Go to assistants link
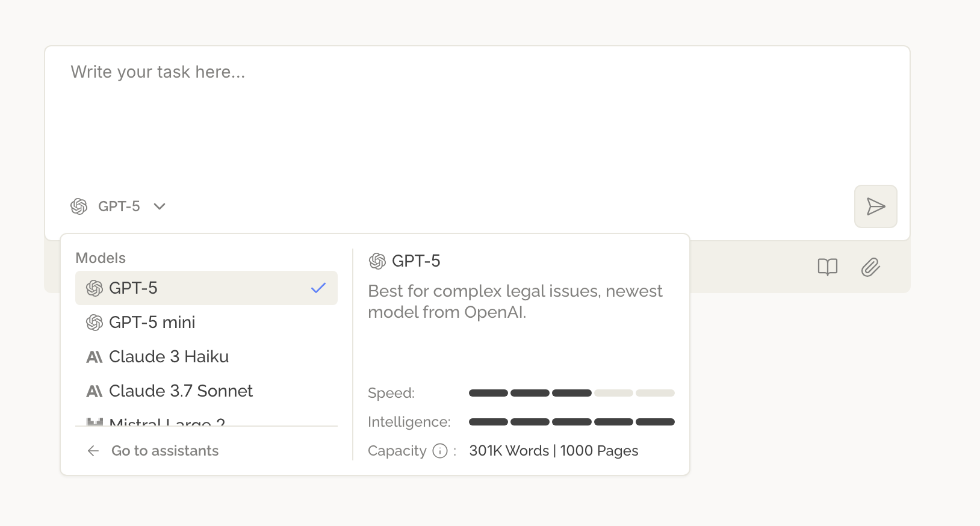 point(165,451)
